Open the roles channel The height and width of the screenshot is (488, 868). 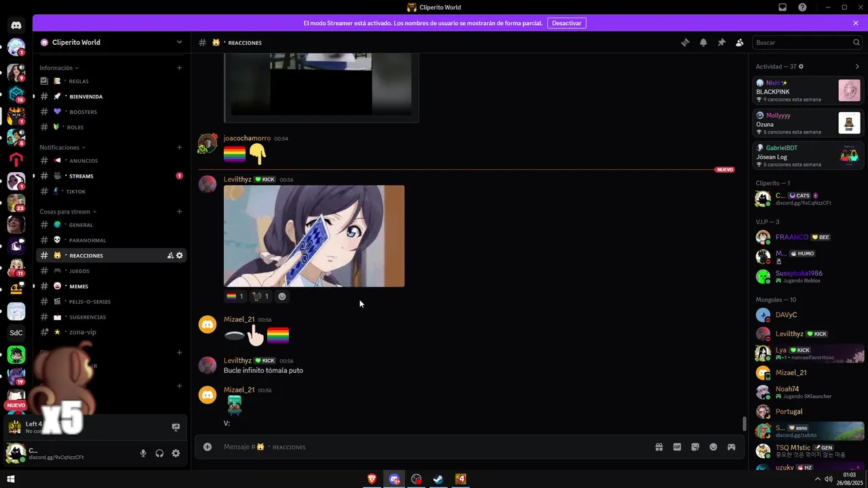coord(112,127)
